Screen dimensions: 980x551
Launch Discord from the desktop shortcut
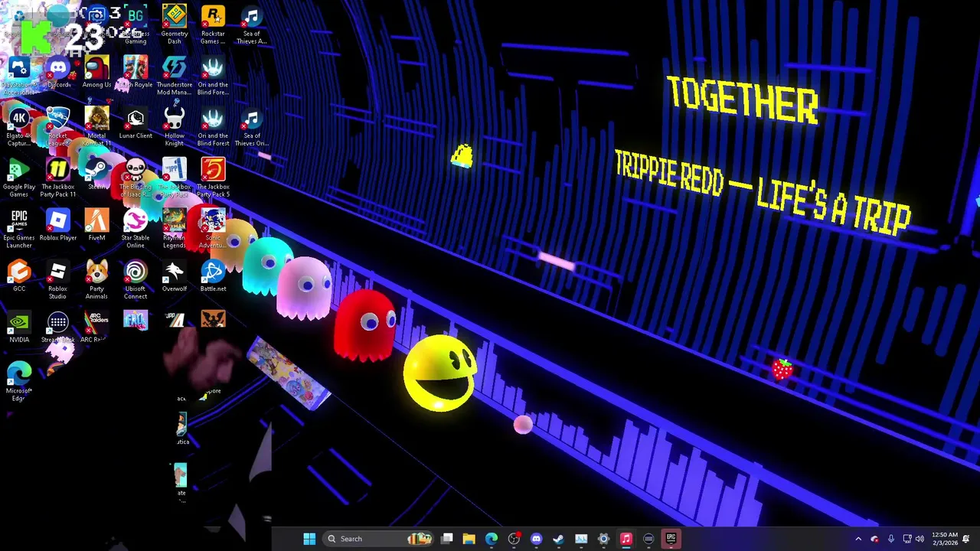click(58, 73)
